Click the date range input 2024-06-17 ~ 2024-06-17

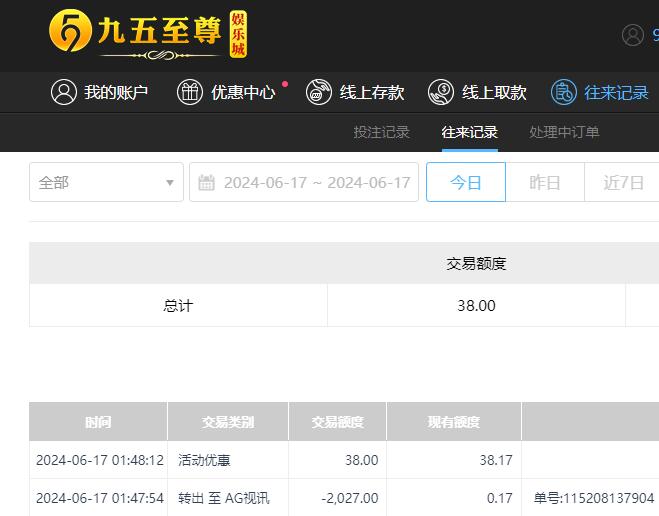304,182
